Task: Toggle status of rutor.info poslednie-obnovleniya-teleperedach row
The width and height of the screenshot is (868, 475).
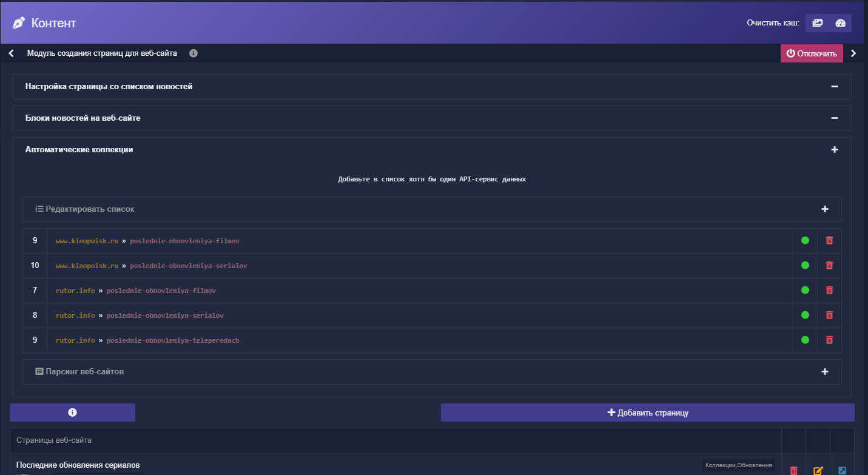Action: [805, 340]
